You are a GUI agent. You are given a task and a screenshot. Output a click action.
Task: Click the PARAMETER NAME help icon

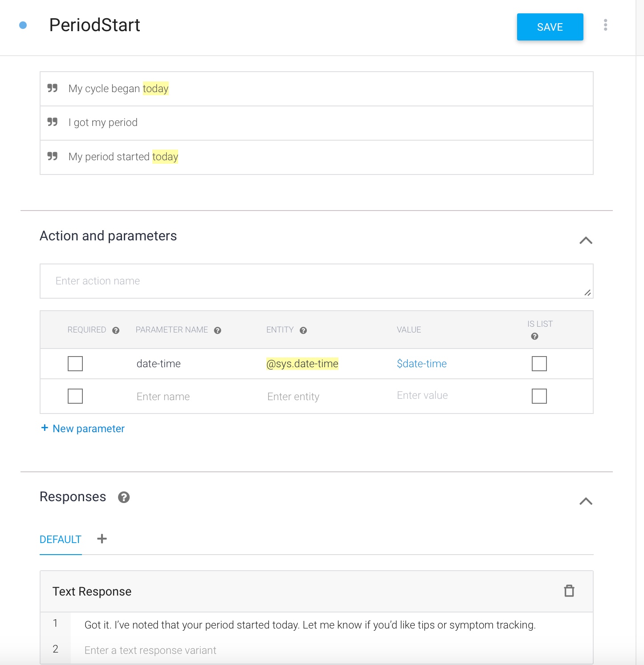pos(218,330)
